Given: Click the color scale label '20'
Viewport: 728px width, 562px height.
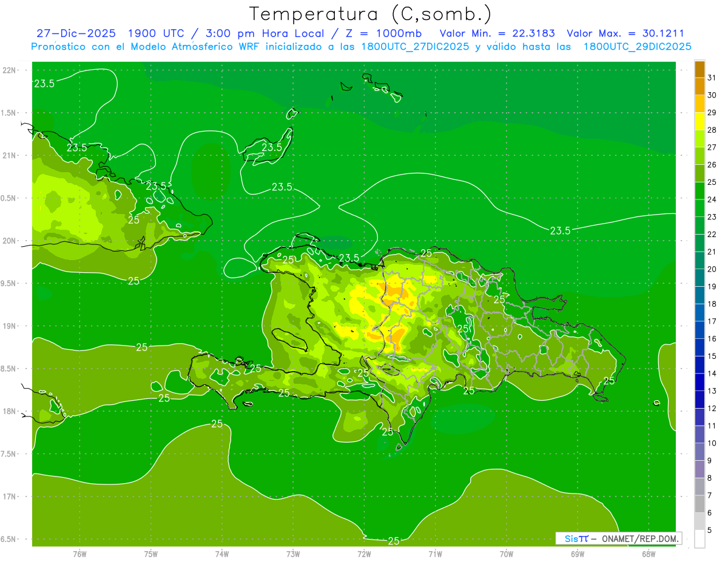Looking at the screenshot, I should [x=712, y=269].
